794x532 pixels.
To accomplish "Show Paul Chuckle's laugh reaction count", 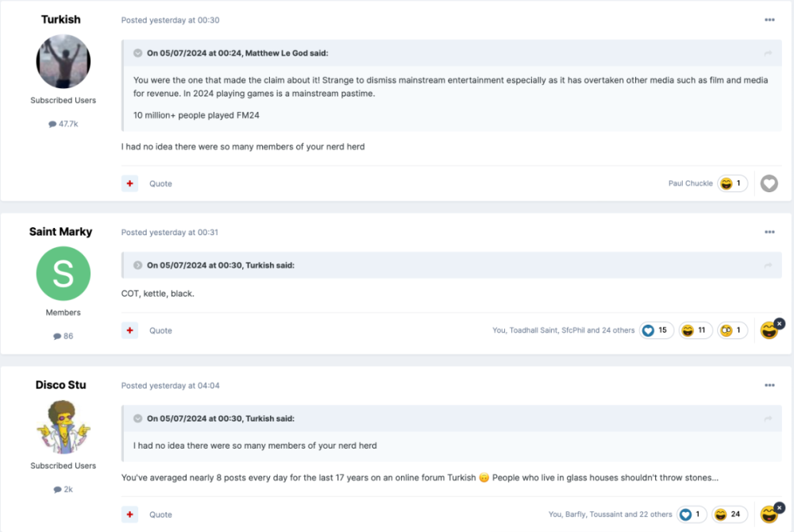I will click(732, 183).
